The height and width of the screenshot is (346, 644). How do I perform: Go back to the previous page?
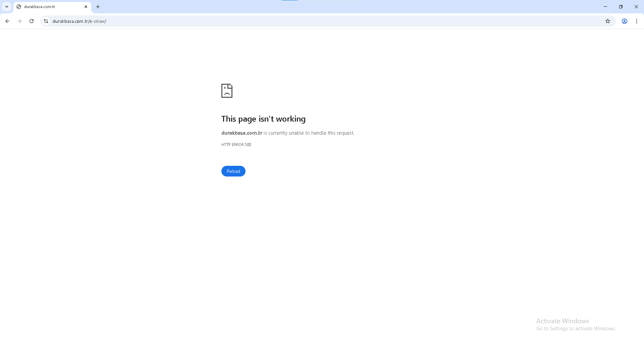7,21
